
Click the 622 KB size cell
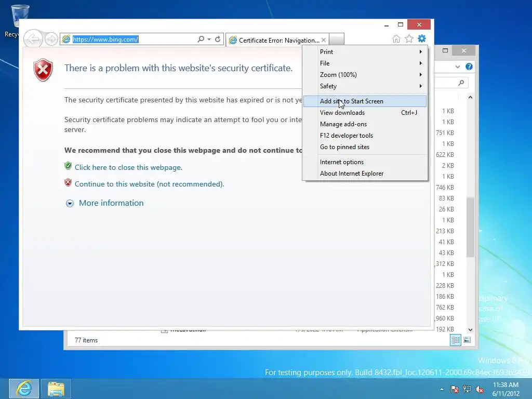445,154
